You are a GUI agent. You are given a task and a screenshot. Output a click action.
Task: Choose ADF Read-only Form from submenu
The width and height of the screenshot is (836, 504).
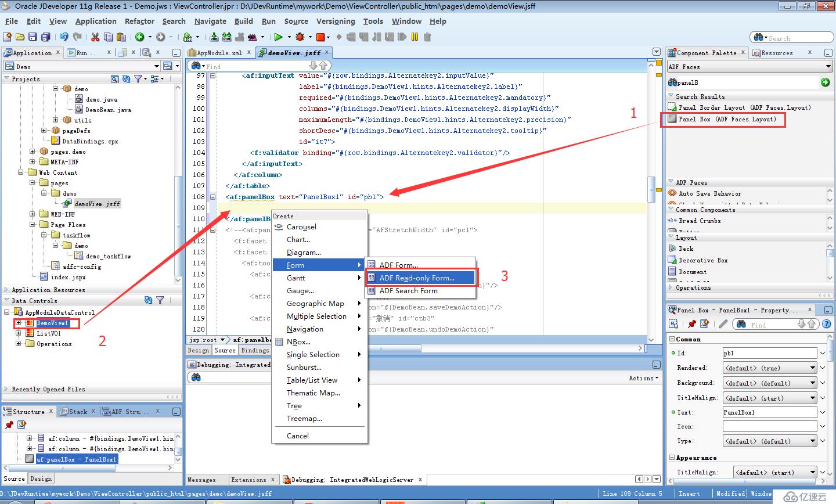420,278
